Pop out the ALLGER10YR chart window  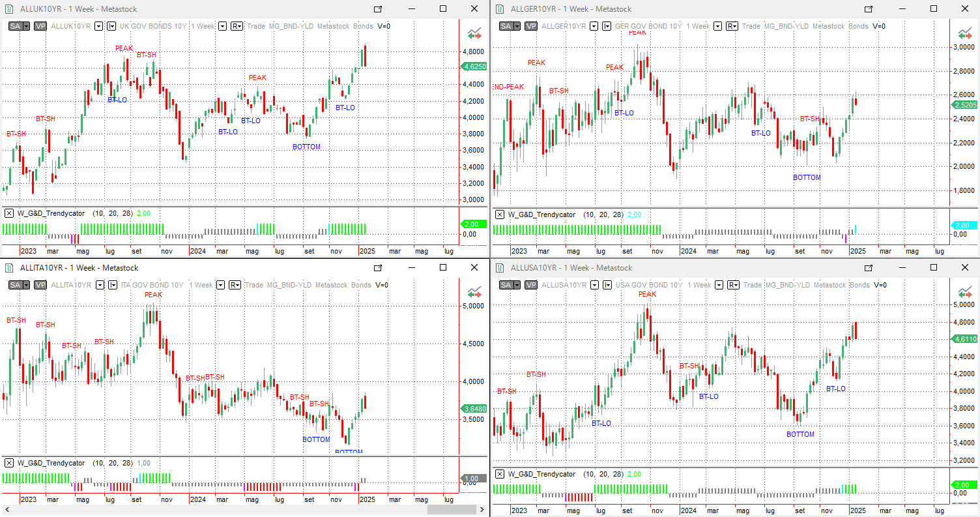869,8
